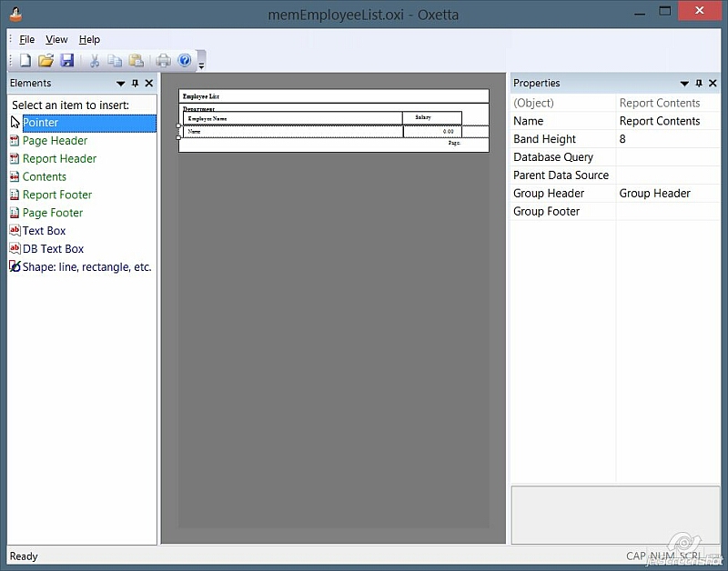Pin the Elements panel
This screenshot has width=728, height=571.
136,84
